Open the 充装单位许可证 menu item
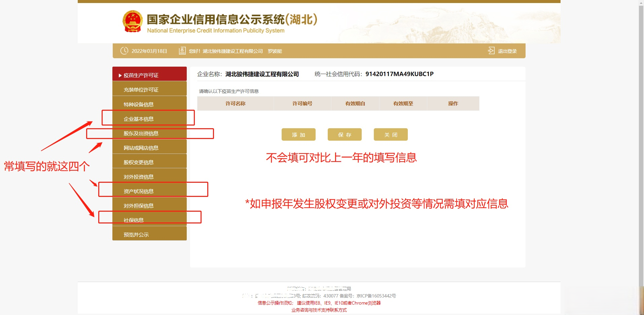This screenshot has height=315, width=644. click(x=149, y=89)
